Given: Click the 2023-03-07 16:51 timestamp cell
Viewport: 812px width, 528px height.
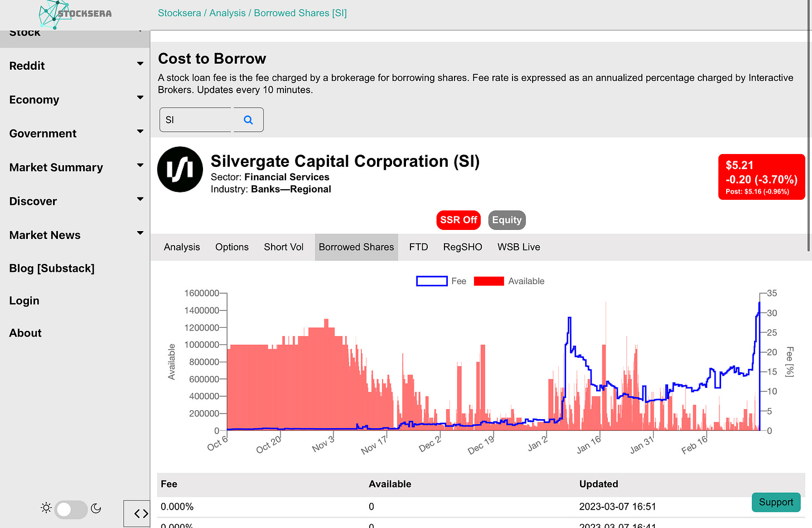Looking at the screenshot, I should click(x=618, y=507).
